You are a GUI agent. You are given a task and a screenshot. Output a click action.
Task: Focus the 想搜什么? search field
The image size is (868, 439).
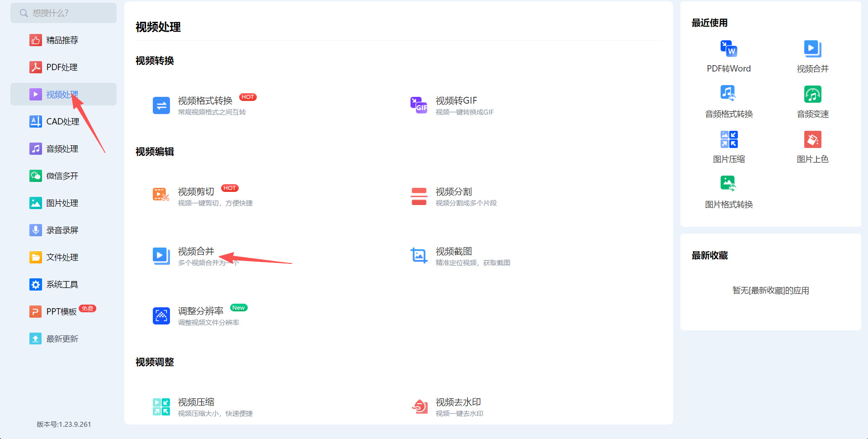(x=63, y=13)
